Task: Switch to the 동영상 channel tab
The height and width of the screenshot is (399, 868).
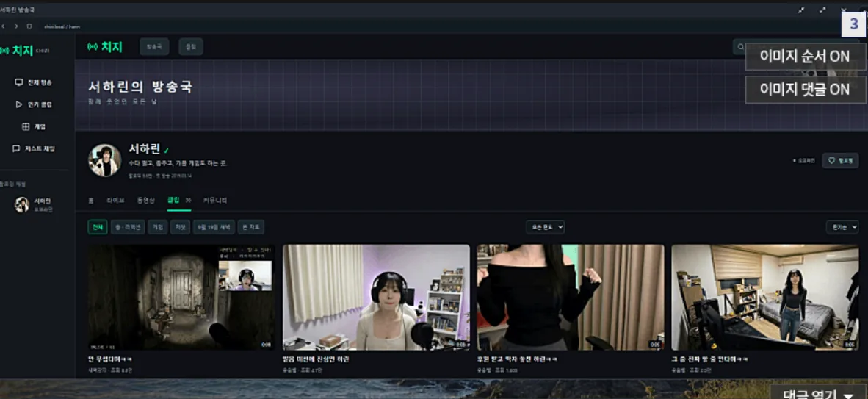Action: [146, 200]
